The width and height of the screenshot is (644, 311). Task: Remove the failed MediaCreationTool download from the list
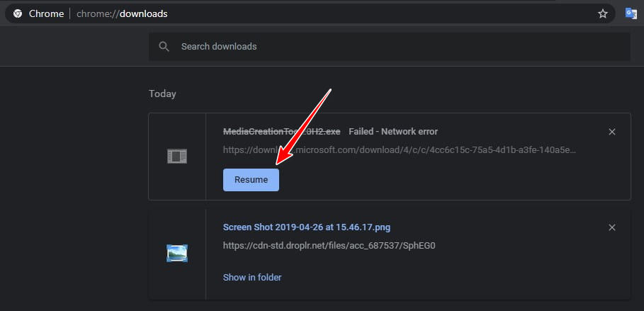coord(612,132)
